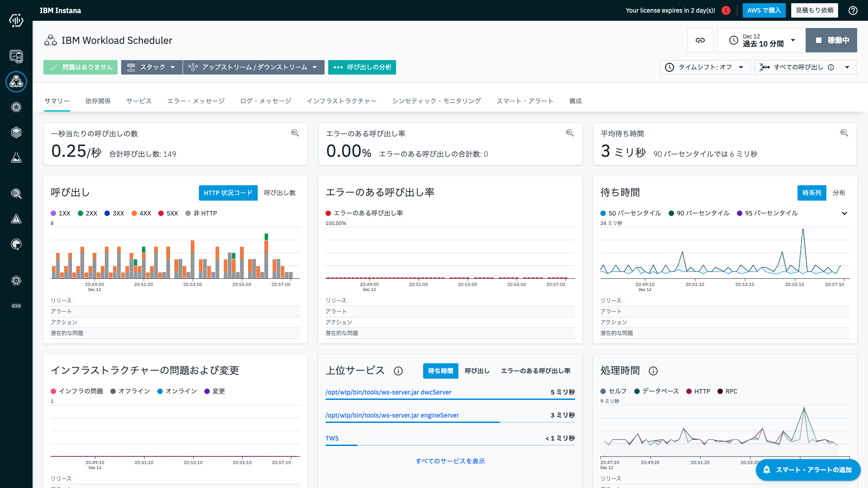Screen dimensions: 868x488
Task: Select the Analytics flask icon in sidebar
Action: 16,158
